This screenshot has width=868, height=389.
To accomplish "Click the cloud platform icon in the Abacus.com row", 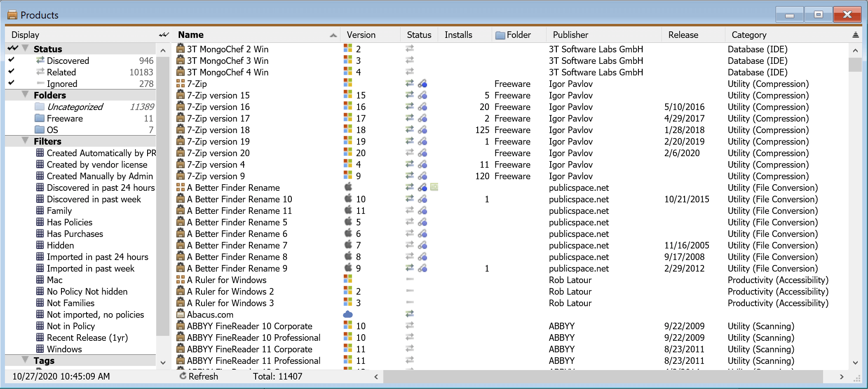I will tap(348, 314).
